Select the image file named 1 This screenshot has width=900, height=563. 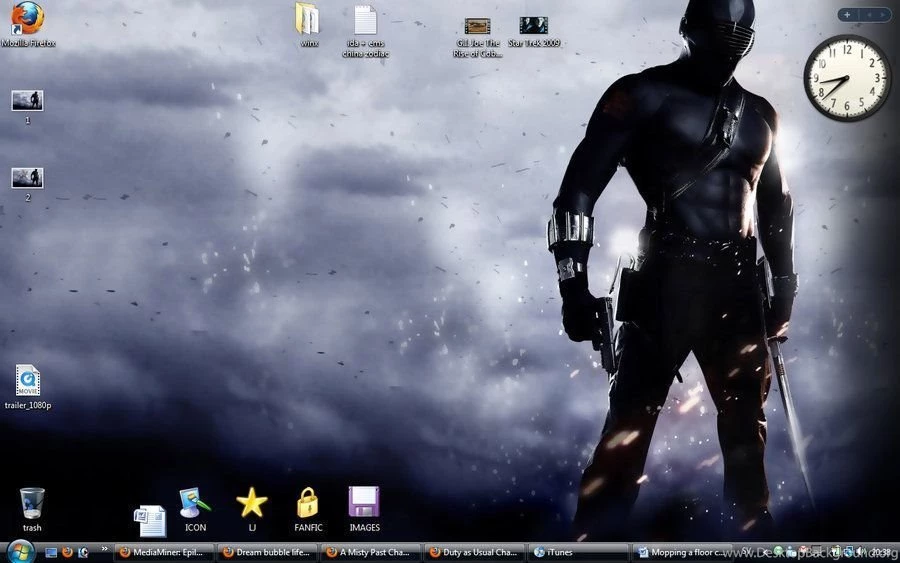[x=28, y=107]
